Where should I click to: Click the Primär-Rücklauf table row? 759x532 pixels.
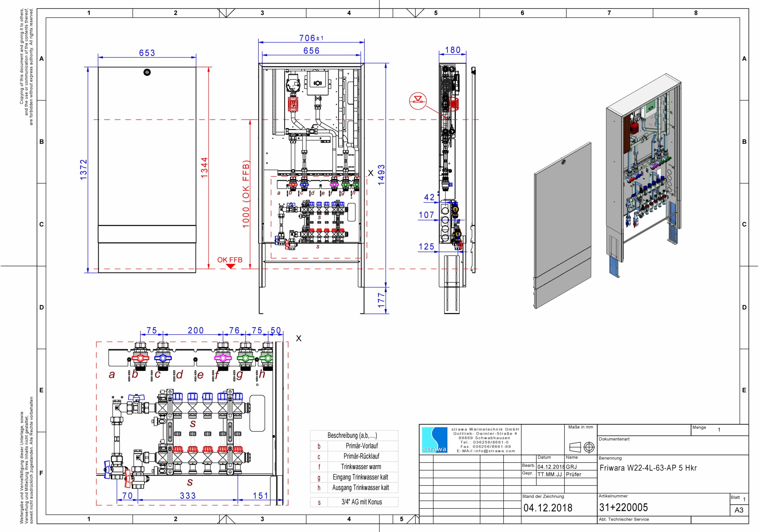[354, 456]
